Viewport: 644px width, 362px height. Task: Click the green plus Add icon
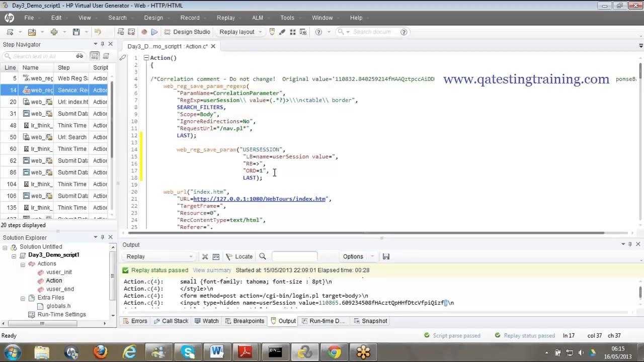pyautogui.click(x=54, y=32)
